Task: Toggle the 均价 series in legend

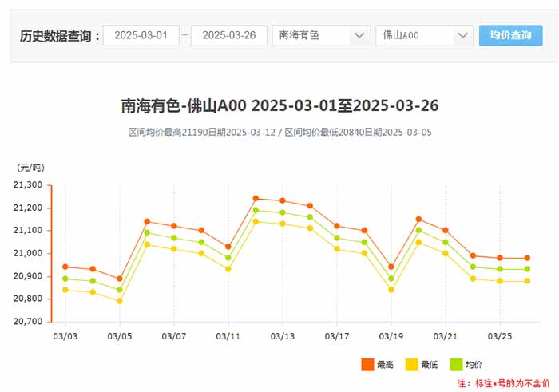Action: pos(474,365)
